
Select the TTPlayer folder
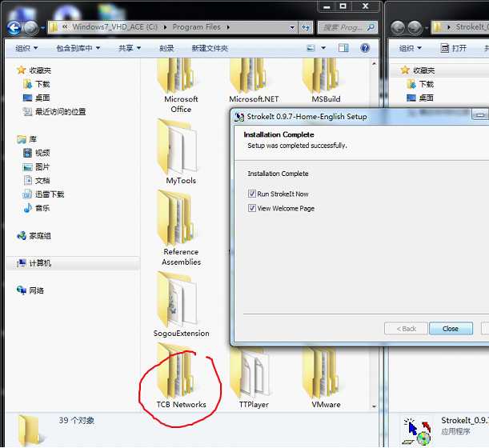pyautogui.click(x=254, y=378)
